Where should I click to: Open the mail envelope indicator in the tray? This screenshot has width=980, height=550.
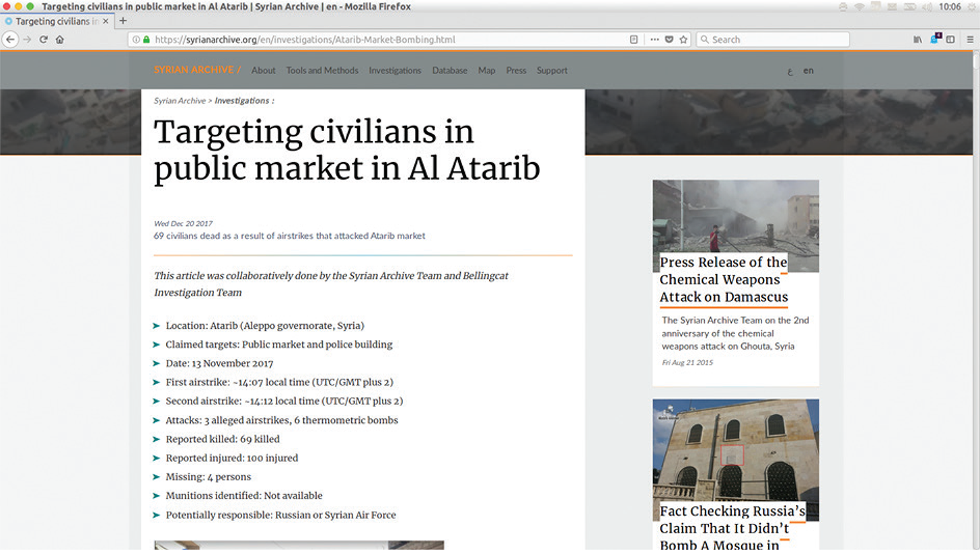coord(892,7)
